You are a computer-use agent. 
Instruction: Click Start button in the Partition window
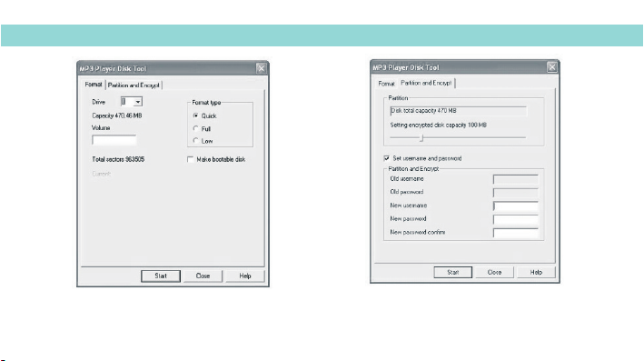[x=453, y=272]
